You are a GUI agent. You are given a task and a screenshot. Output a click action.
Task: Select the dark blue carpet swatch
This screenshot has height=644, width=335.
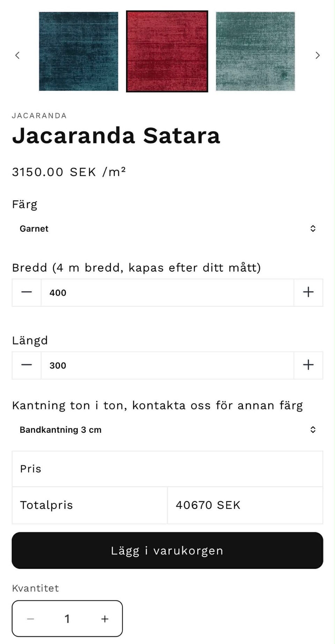[x=79, y=51]
